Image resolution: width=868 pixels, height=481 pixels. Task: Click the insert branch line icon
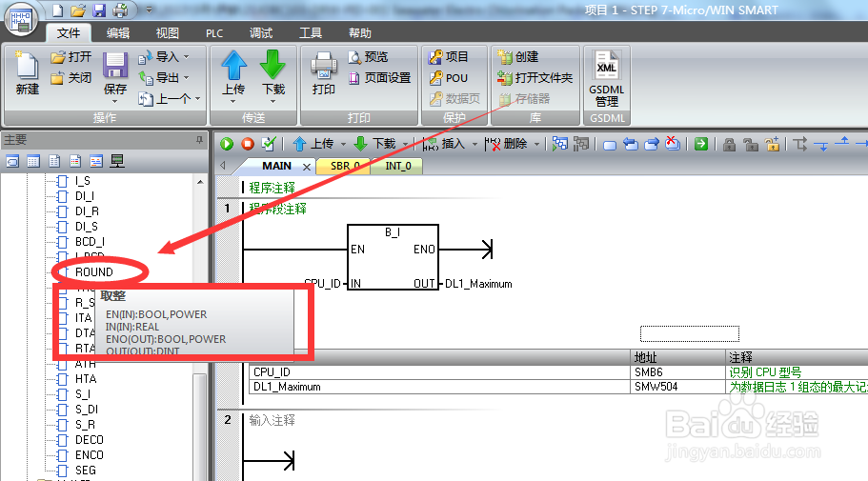point(800,145)
